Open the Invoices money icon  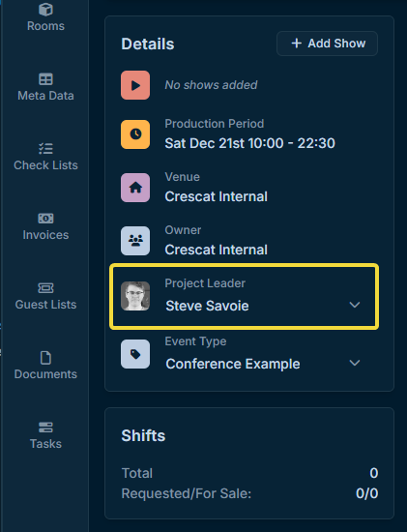tap(45, 219)
